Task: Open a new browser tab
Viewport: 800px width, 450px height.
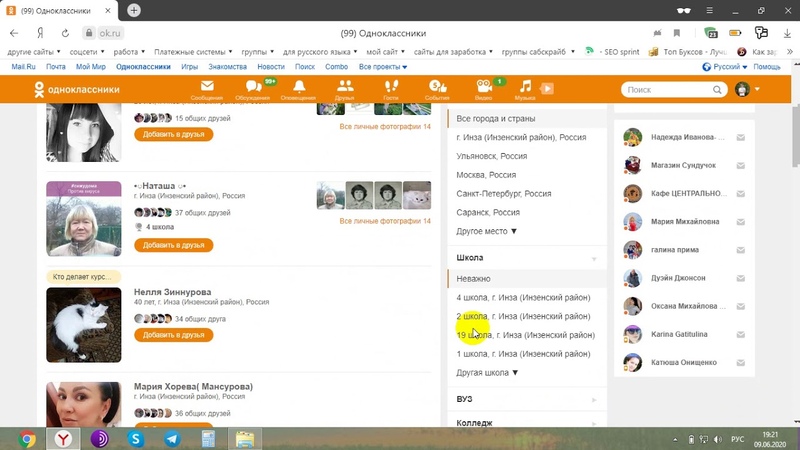Action: click(134, 10)
